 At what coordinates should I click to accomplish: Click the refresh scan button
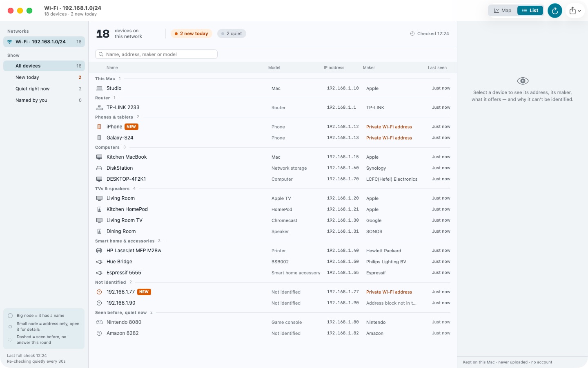point(555,11)
